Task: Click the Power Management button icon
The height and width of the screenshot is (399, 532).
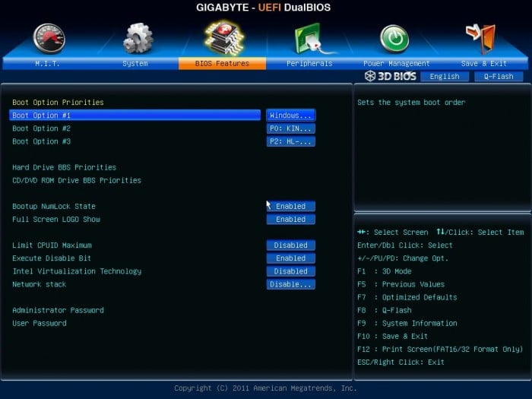Action: tap(394, 39)
